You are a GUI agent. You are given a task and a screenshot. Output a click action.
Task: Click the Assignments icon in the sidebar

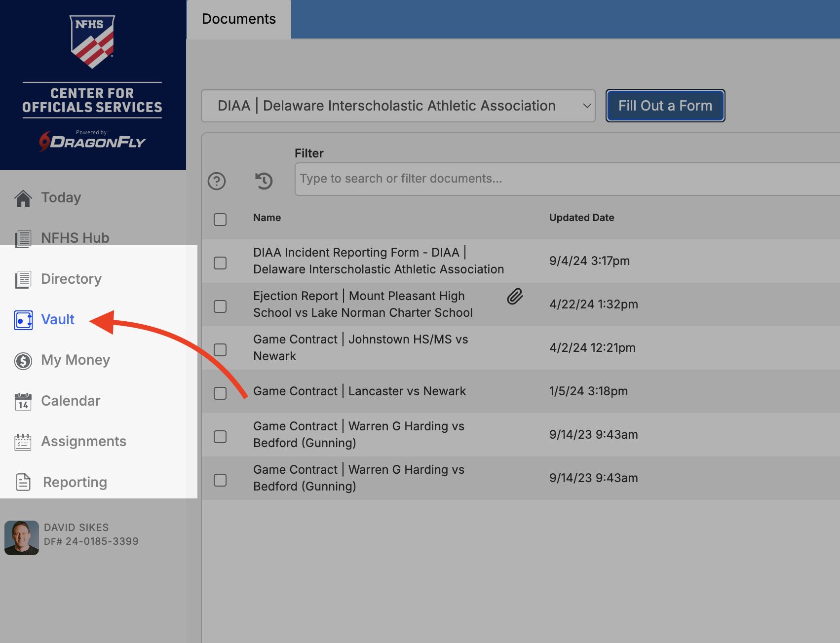coord(23,442)
